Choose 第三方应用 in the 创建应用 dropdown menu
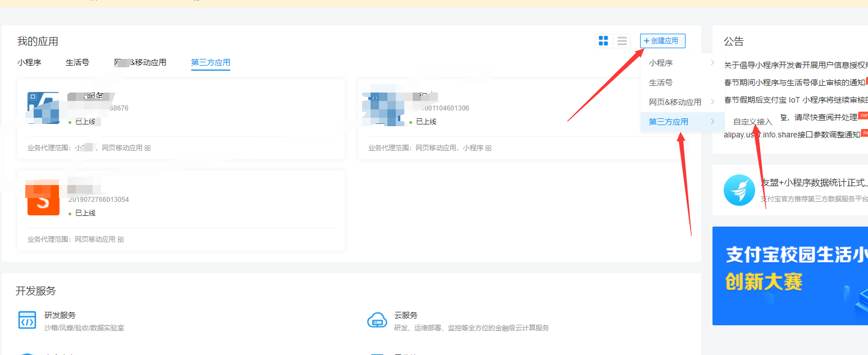868x355 pixels. pyautogui.click(x=682, y=122)
